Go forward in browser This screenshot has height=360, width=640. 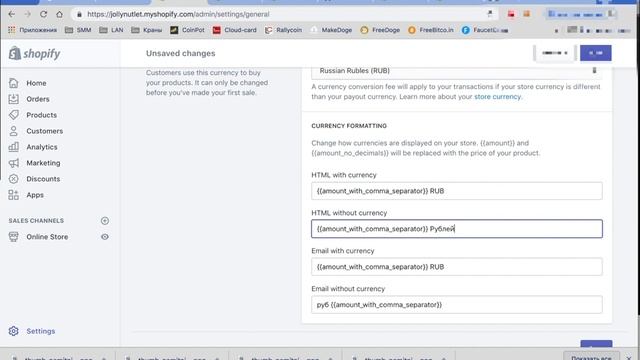[x=27, y=14]
